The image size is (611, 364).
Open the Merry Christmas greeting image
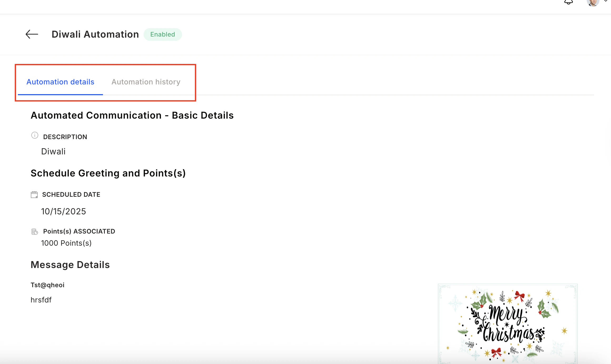point(508,323)
